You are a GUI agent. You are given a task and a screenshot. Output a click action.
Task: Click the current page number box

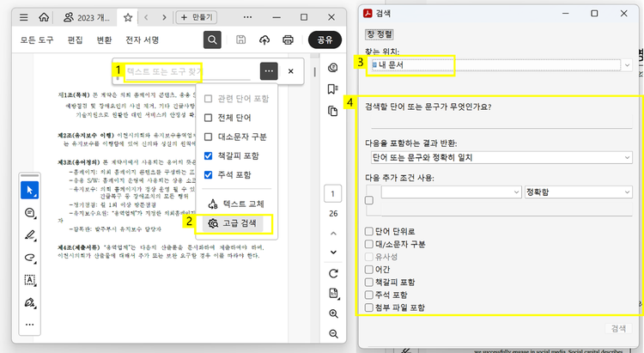332,194
